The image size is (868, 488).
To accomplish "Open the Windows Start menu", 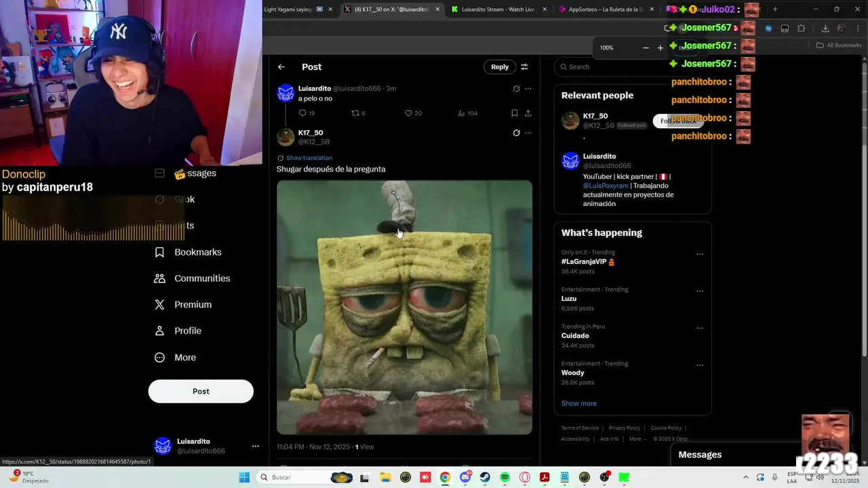I will (244, 477).
